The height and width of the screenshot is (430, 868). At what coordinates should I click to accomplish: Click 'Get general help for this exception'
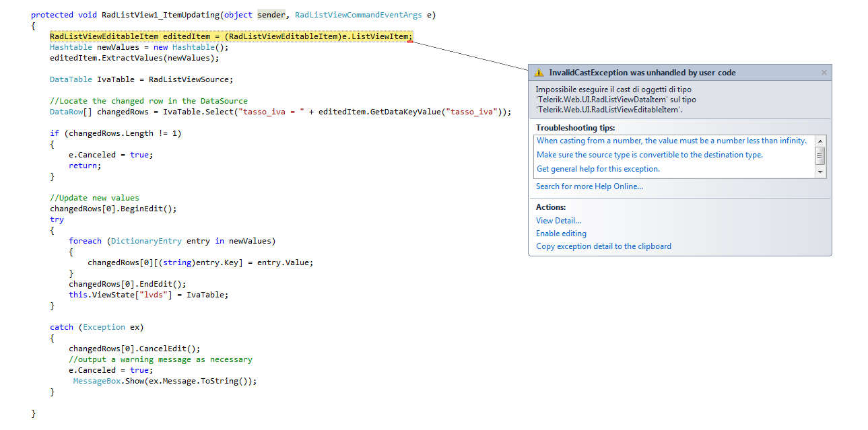[598, 169]
